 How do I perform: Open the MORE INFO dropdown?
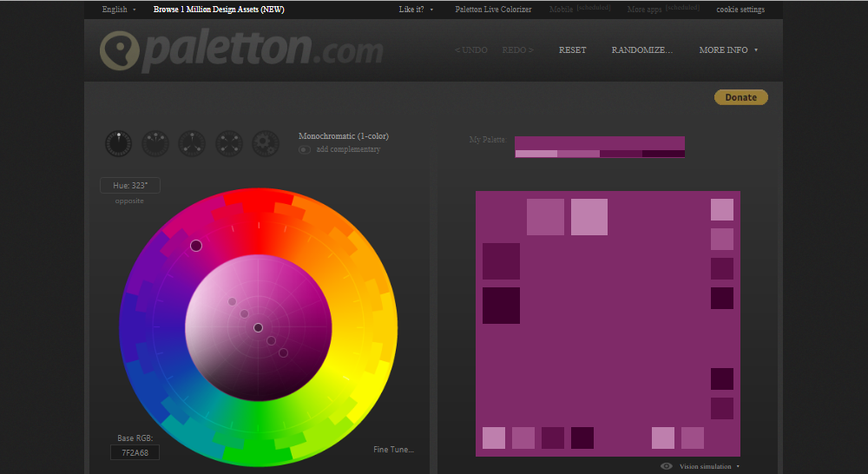(x=728, y=49)
